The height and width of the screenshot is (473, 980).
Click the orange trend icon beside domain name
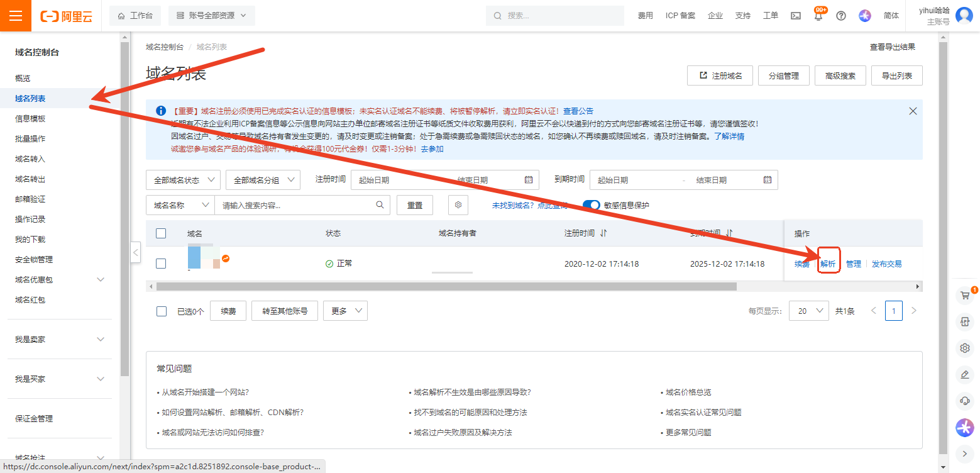coord(226,259)
